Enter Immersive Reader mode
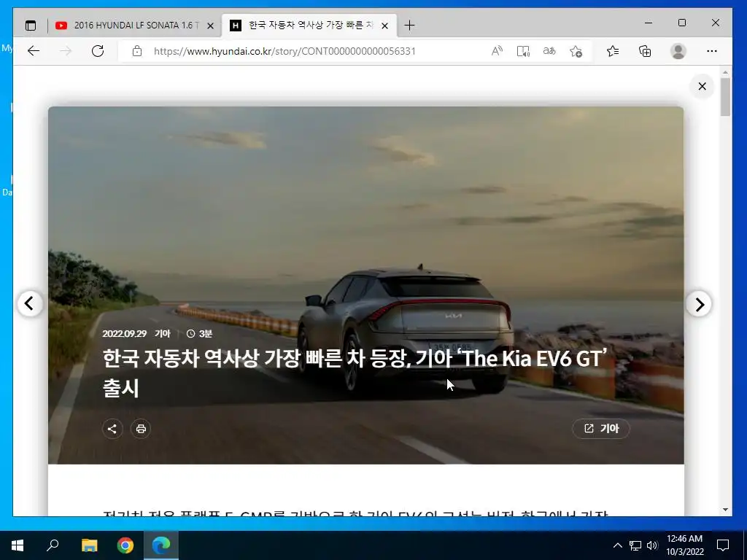 pyautogui.click(x=523, y=51)
